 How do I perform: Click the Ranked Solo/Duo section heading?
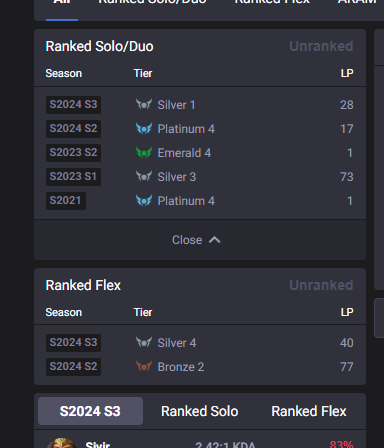[100, 46]
